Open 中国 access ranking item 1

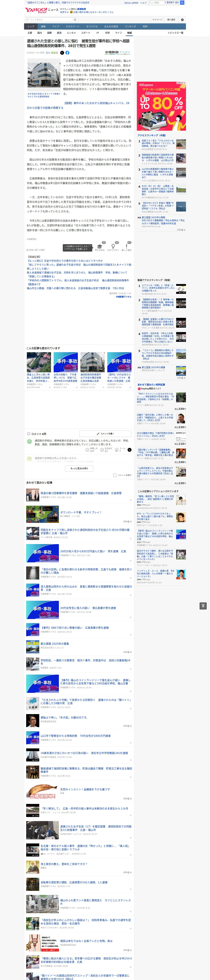click(158, 143)
